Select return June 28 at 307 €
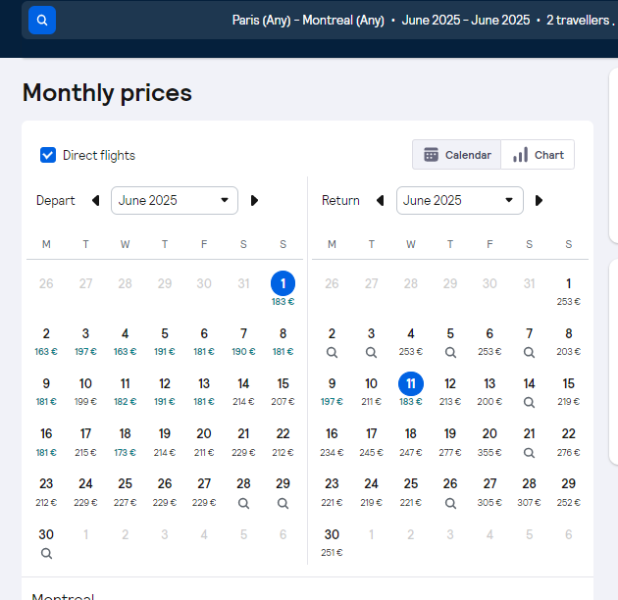Viewport: 618px width, 600px height. tap(529, 492)
